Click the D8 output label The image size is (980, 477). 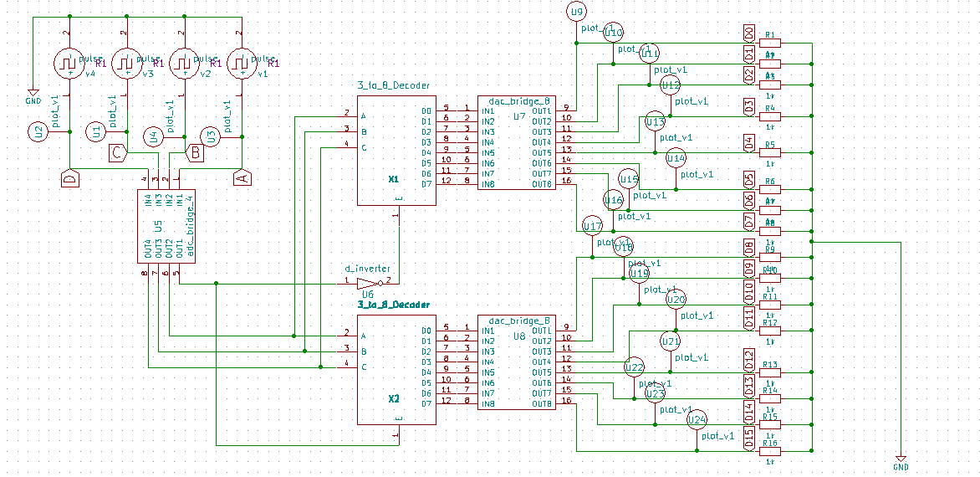click(x=748, y=248)
